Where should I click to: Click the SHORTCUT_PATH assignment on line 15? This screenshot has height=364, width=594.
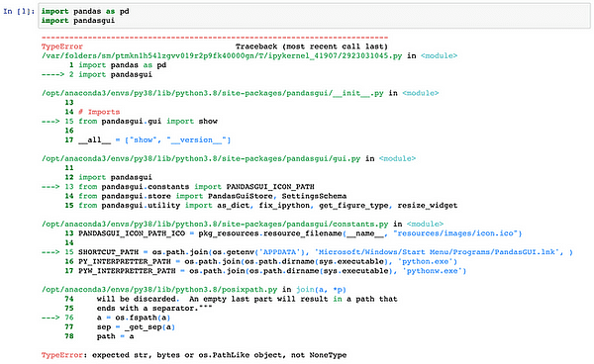(x=326, y=252)
